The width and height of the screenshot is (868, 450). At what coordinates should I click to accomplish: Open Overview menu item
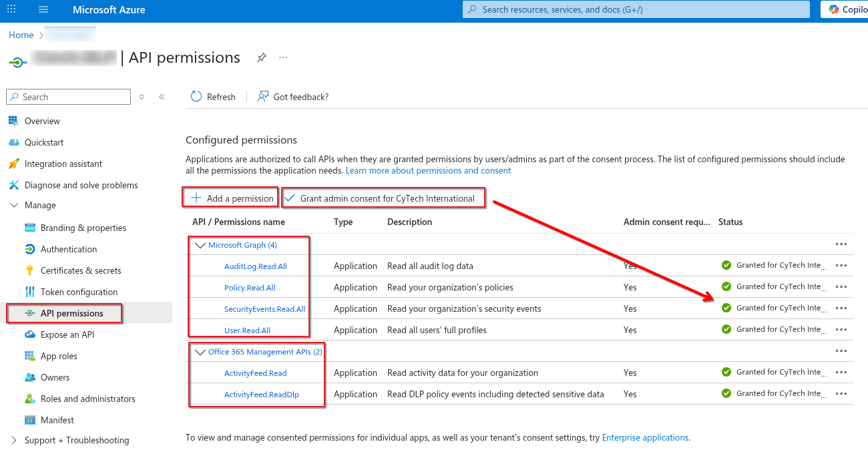tap(42, 121)
